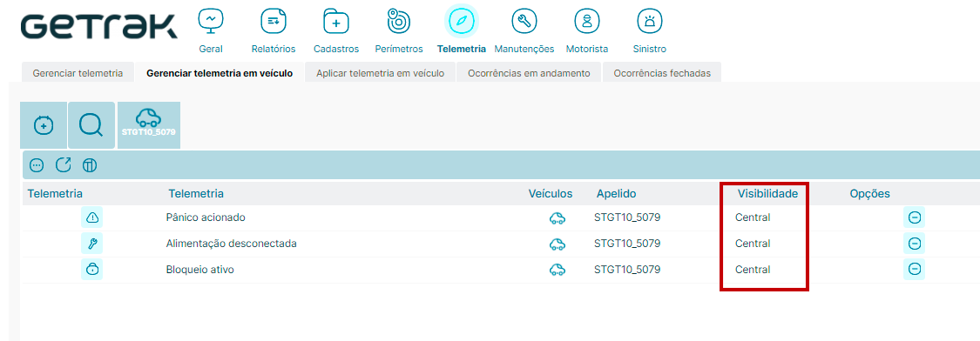Open the more options ellipsis icon
The height and width of the screenshot is (341, 980).
click(37, 165)
